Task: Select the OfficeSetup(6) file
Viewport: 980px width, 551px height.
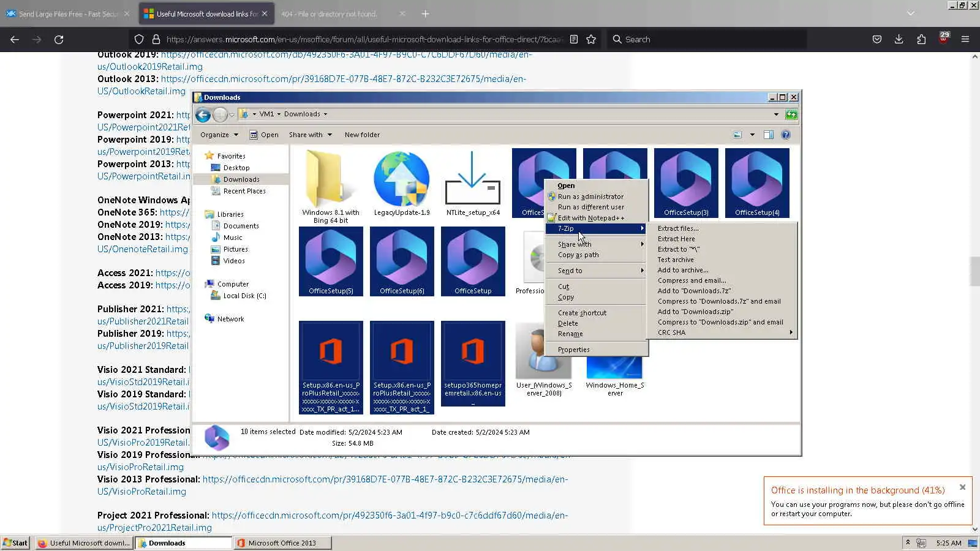Action: [402, 261]
